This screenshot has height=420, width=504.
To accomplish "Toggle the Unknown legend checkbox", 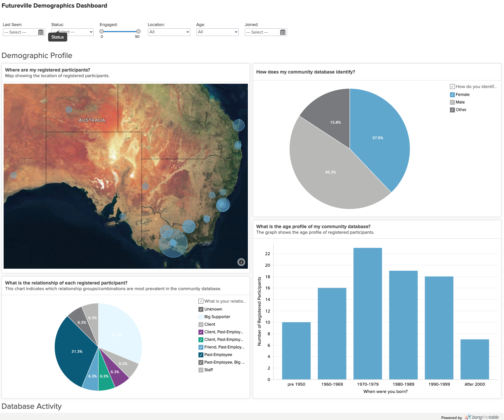I will point(201,309).
